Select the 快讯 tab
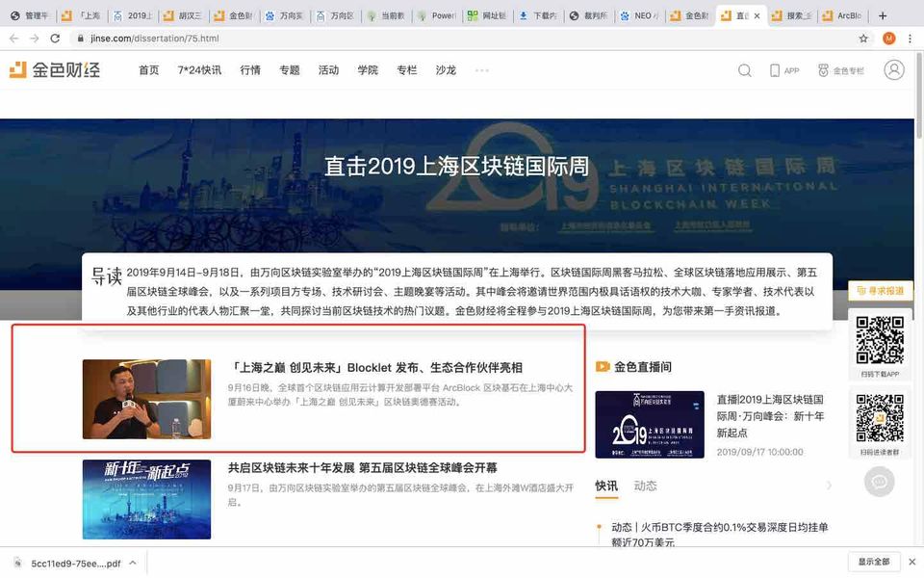This screenshot has width=924, height=578. click(606, 486)
